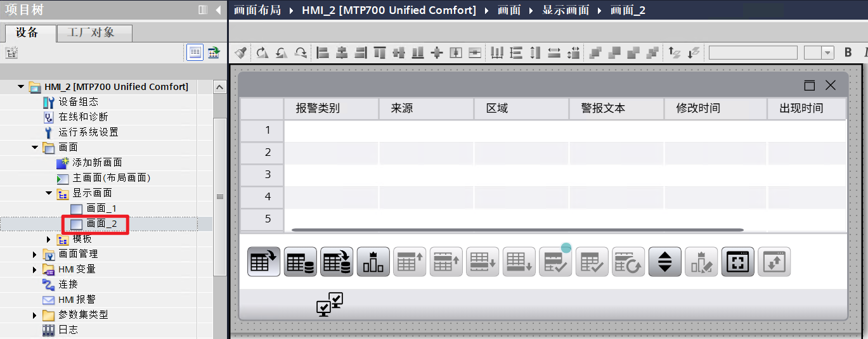Expand the 画面管理 node
The height and width of the screenshot is (339, 868).
pyautogui.click(x=35, y=254)
